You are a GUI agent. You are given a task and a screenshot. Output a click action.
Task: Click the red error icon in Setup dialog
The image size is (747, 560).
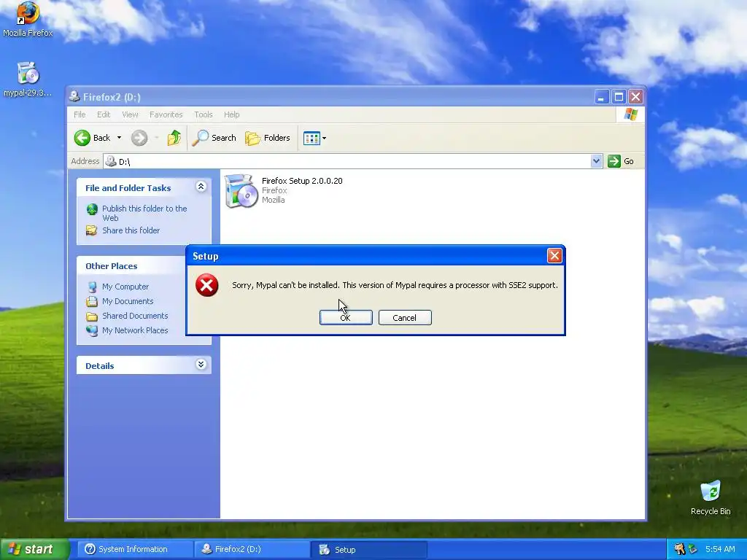point(206,285)
